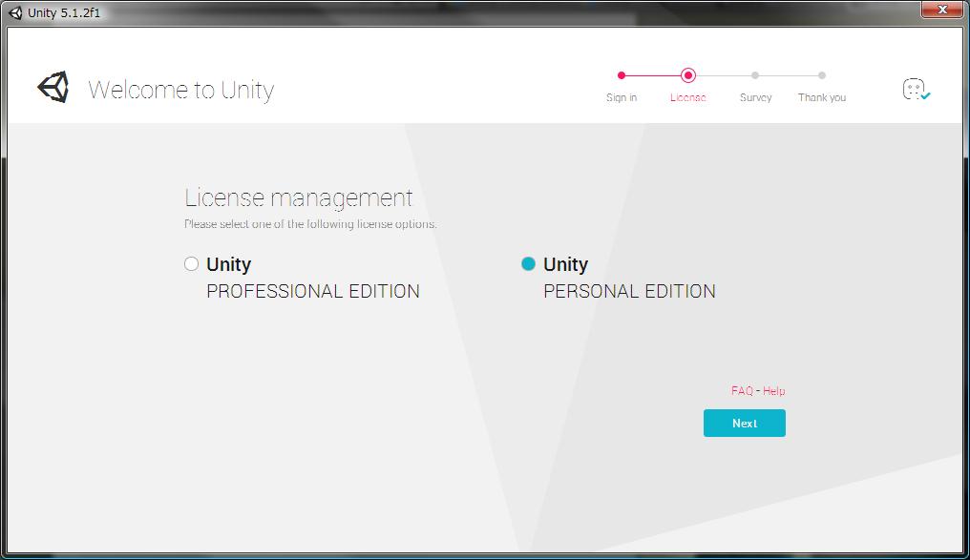Click the Survey step label
This screenshot has width=970, height=560.
[x=755, y=97]
